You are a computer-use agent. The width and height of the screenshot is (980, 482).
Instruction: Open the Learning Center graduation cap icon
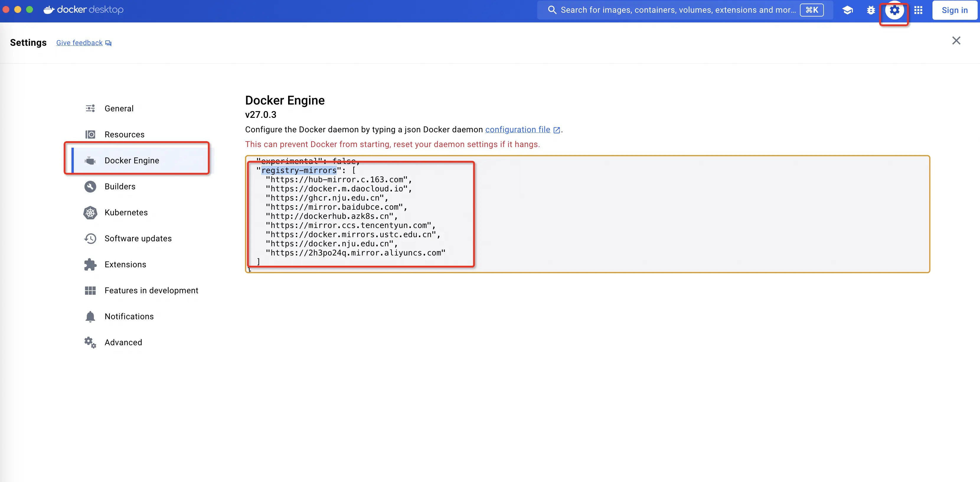[847, 10]
